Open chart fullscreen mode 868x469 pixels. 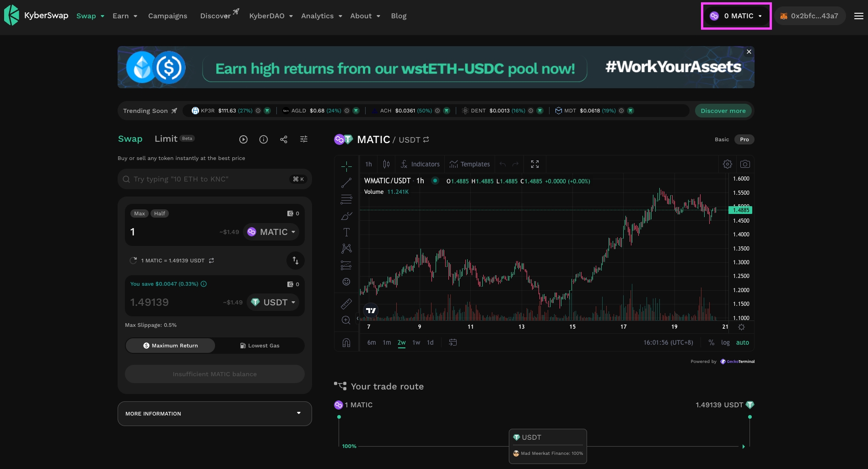click(535, 164)
